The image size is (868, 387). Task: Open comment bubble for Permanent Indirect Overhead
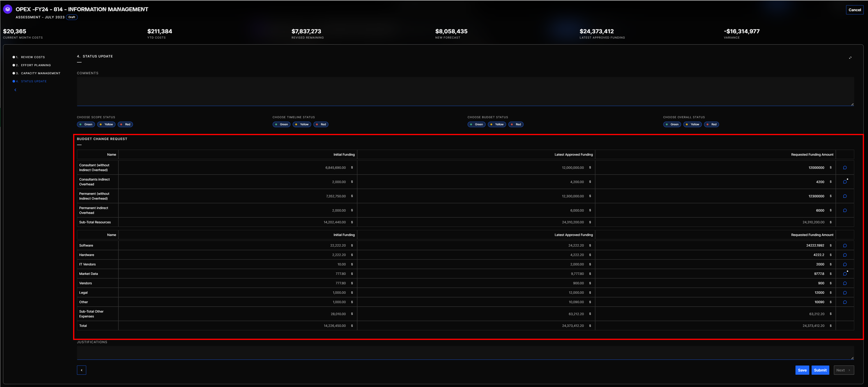(845, 211)
